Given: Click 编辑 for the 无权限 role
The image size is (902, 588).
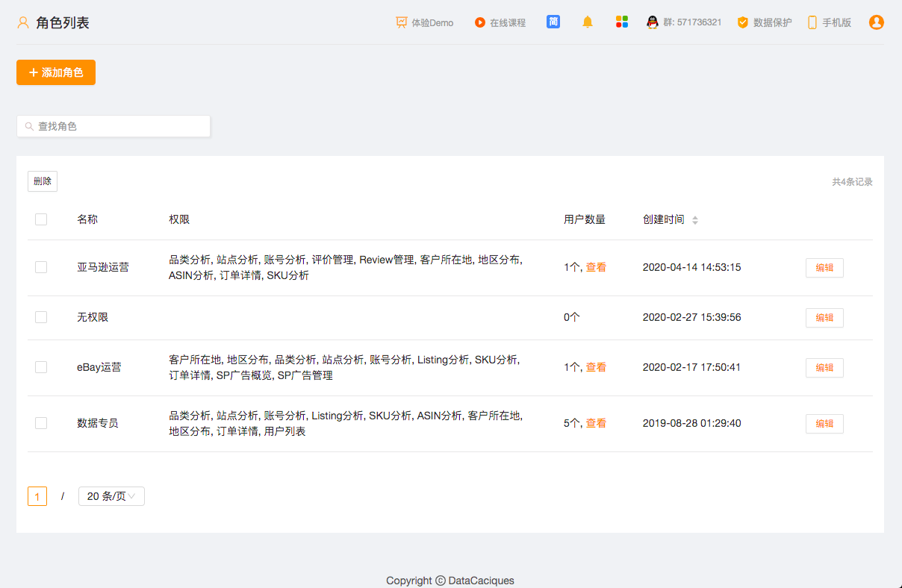Looking at the screenshot, I should tap(824, 318).
